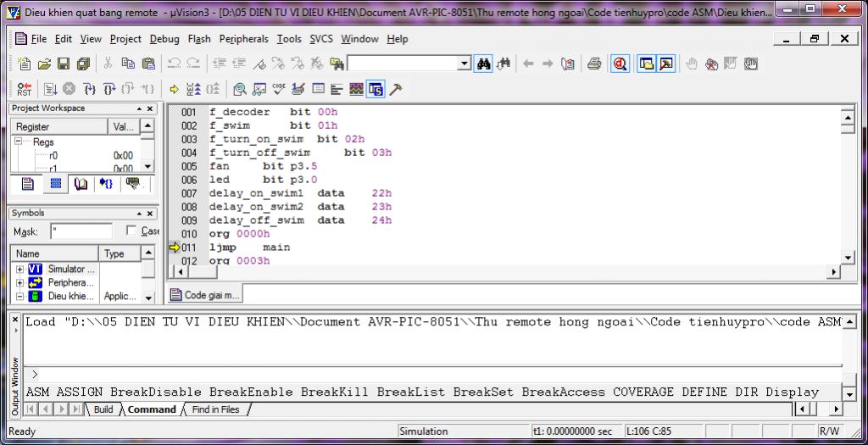This screenshot has width=868, height=445.
Task: Open the Regs tab in Project Workspace
Action: click(x=55, y=184)
